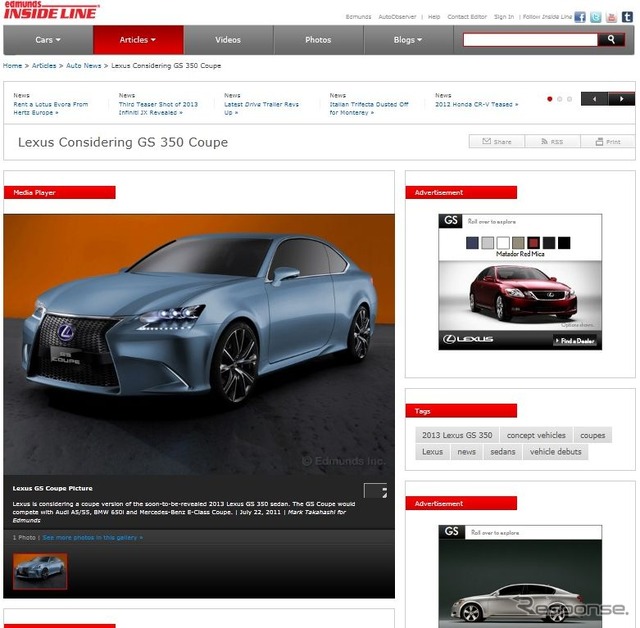This screenshot has width=640, height=628.
Task: Click the silver GS sedan advertisement
Action: coord(520,576)
